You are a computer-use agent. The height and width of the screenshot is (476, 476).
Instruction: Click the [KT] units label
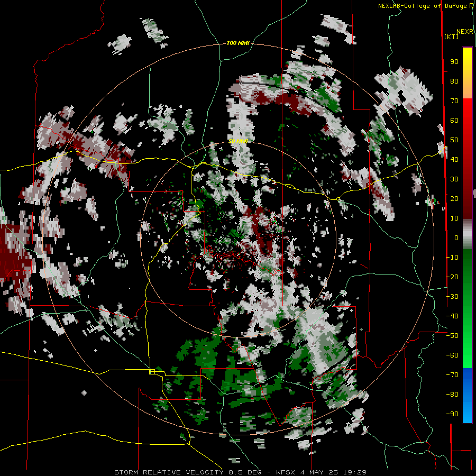pos(451,36)
